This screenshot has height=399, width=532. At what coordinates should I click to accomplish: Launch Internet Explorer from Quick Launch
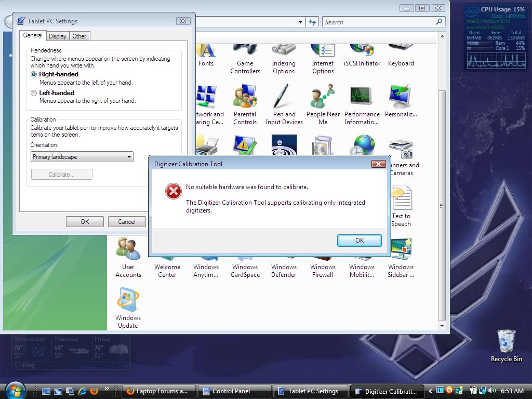pyautogui.click(x=82, y=391)
